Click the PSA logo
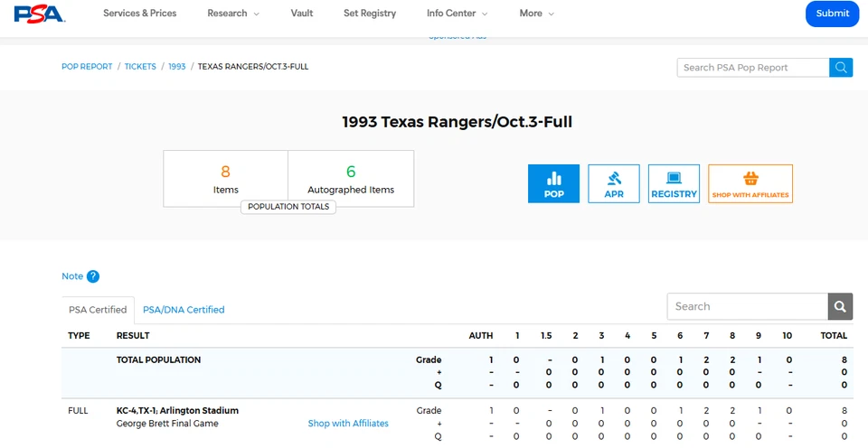Viewport: 868px width, 448px height. coord(39,14)
